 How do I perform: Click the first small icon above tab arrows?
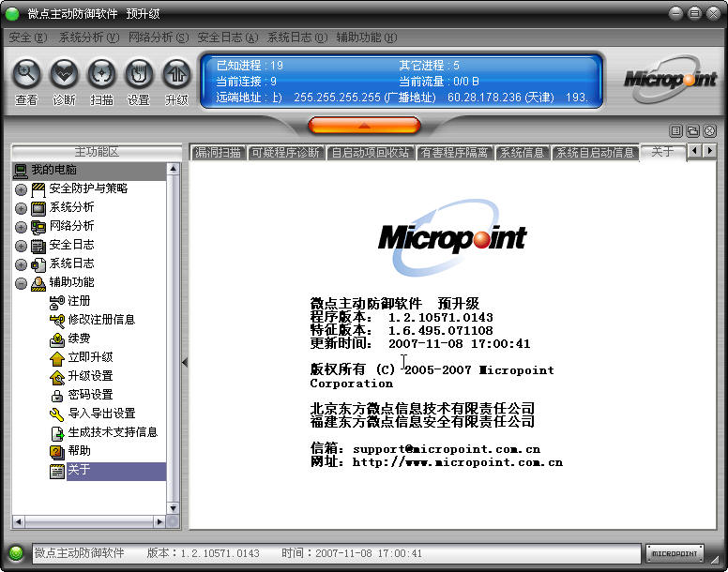coord(676,131)
